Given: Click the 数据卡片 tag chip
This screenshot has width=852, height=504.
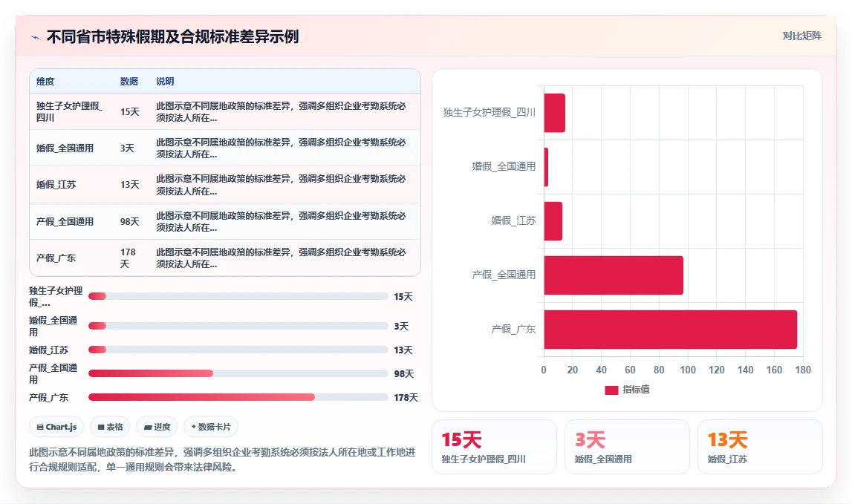Looking at the screenshot, I should pyautogui.click(x=211, y=427).
